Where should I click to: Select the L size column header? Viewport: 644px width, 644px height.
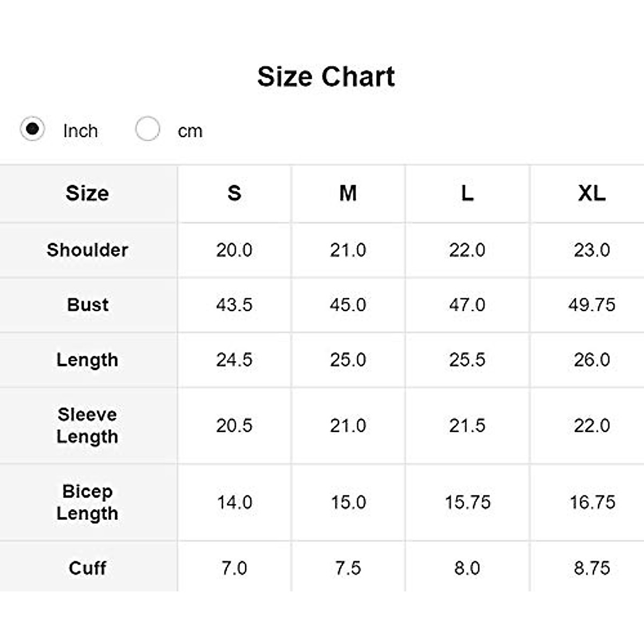(467, 193)
